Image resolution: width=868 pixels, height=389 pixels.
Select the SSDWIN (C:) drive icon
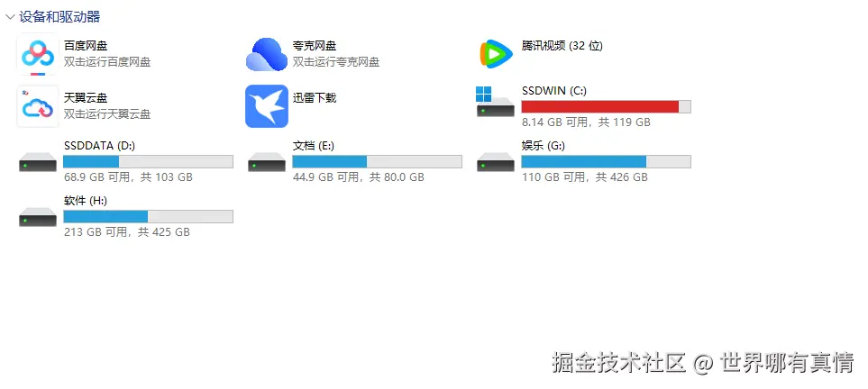[495, 102]
